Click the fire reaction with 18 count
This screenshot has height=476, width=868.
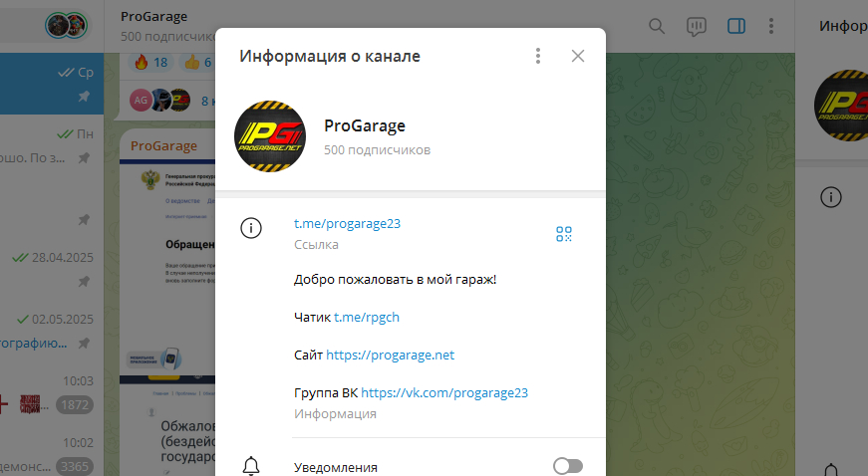(151, 62)
